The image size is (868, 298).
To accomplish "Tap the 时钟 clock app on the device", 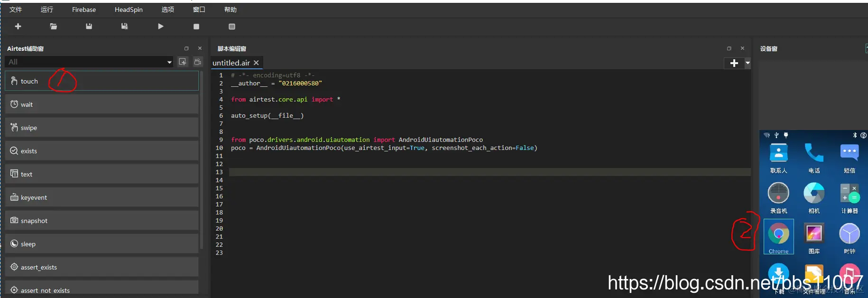I will [850, 238].
